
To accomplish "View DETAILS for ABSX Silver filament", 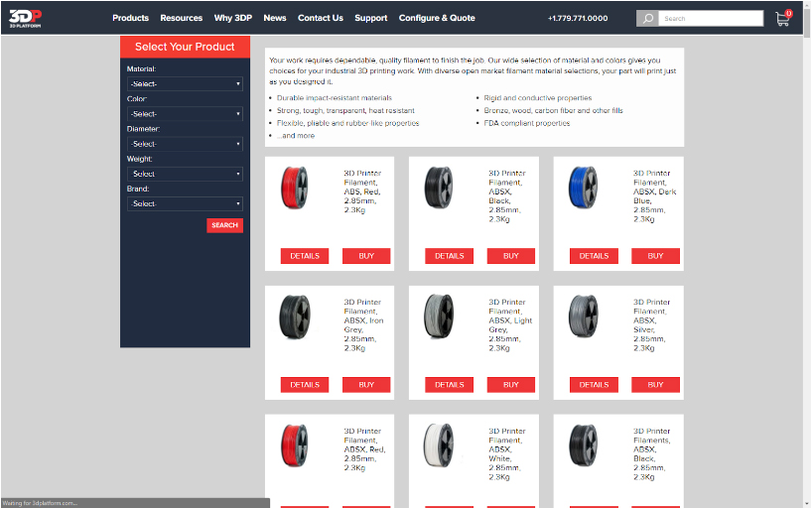I will click(x=594, y=385).
